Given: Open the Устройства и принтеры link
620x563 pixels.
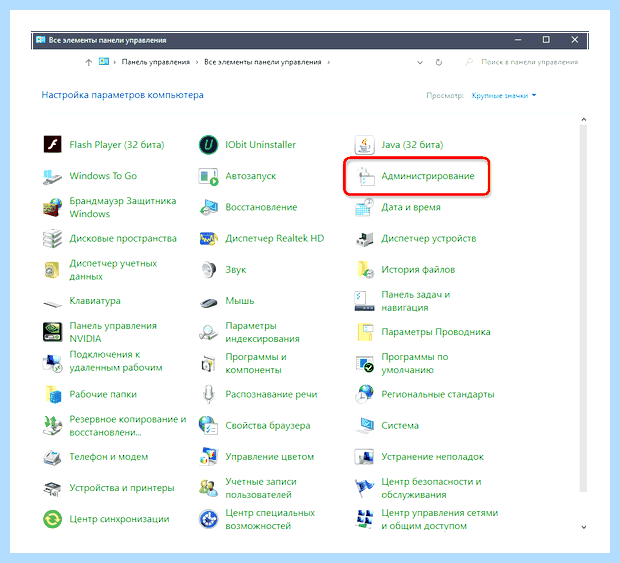Looking at the screenshot, I should point(122,488).
